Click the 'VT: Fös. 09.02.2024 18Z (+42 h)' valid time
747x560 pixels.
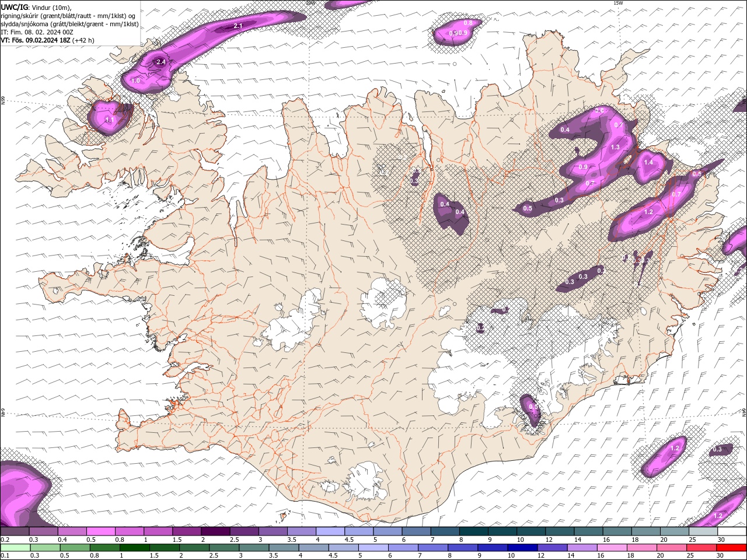(47, 40)
